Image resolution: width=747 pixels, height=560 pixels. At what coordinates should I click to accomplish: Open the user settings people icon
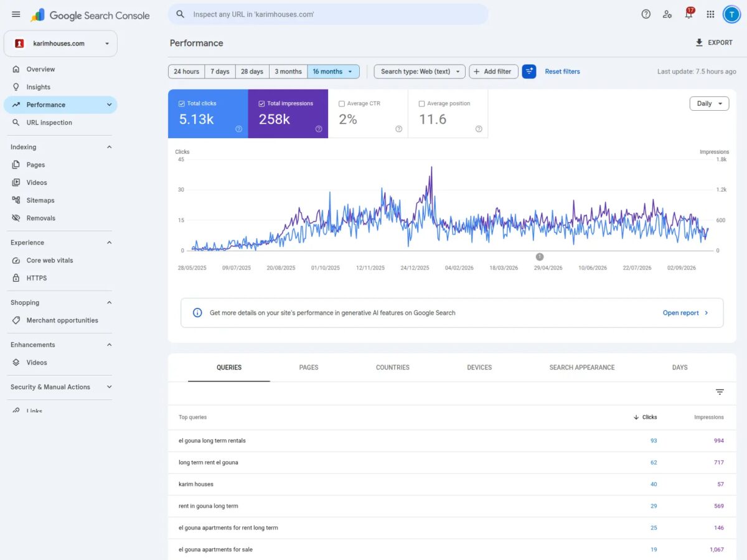tap(667, 14)
